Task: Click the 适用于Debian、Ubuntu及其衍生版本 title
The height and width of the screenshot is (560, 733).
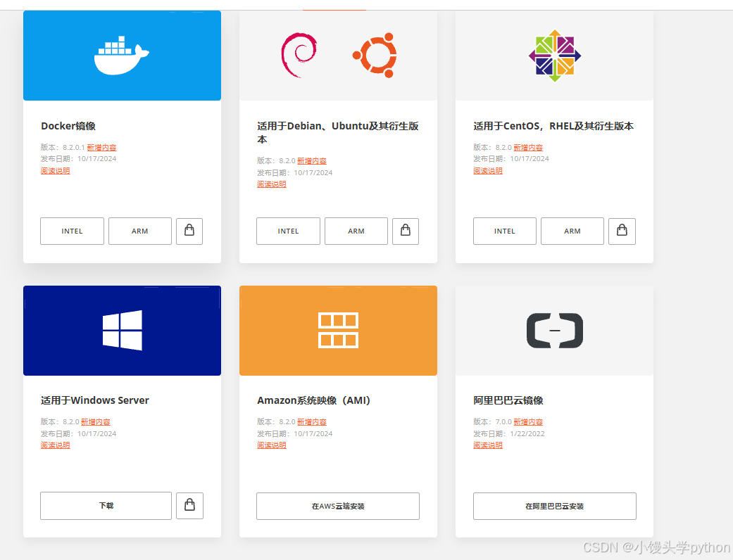Action: (x=337, y=133)
